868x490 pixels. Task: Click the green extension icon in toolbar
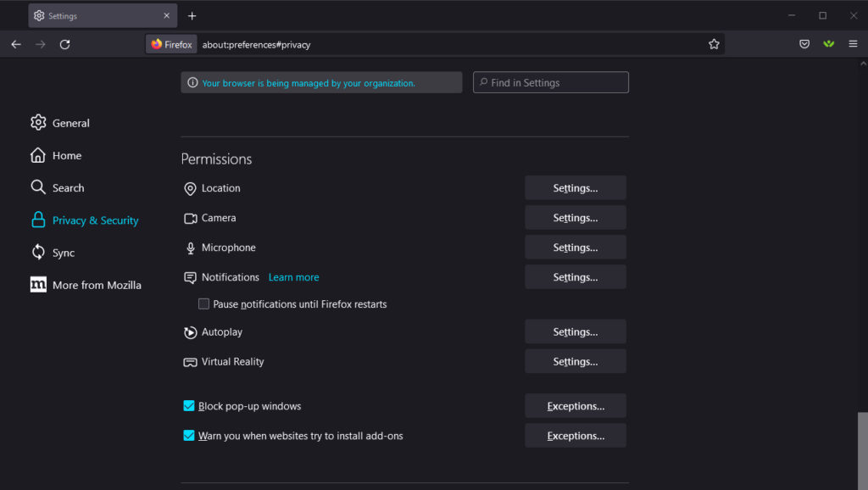[x=828, y=44]
